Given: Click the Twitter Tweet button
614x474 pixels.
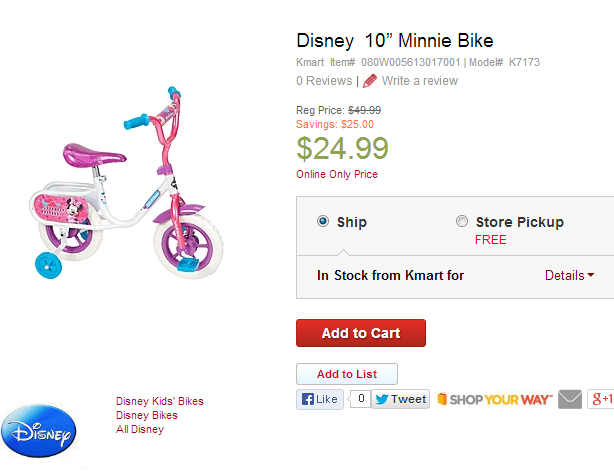Looking at the screenshot, I should pos(400,399).
